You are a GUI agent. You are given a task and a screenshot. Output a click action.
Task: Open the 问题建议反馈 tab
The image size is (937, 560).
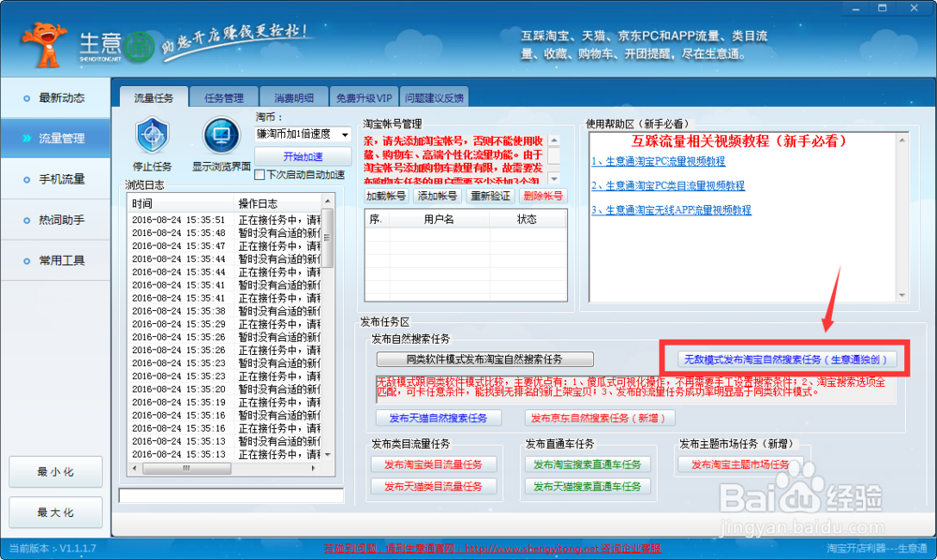click(x=434, y=98)
